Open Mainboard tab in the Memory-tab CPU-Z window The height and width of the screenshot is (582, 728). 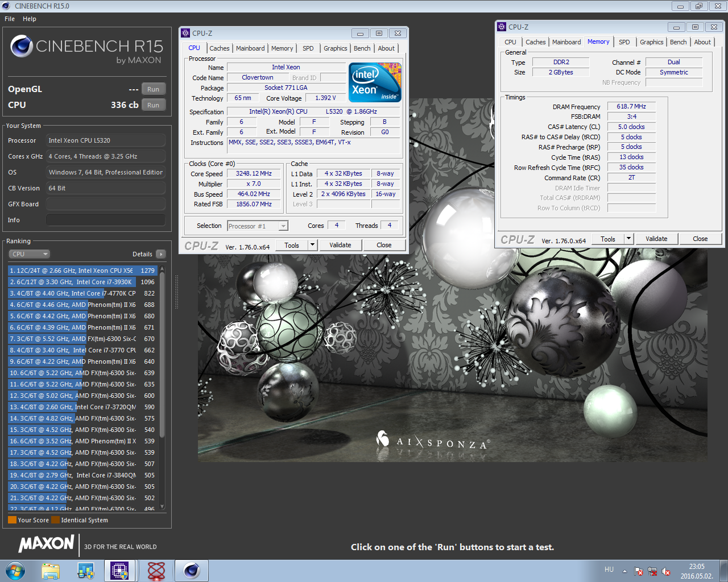pos(566,42)
